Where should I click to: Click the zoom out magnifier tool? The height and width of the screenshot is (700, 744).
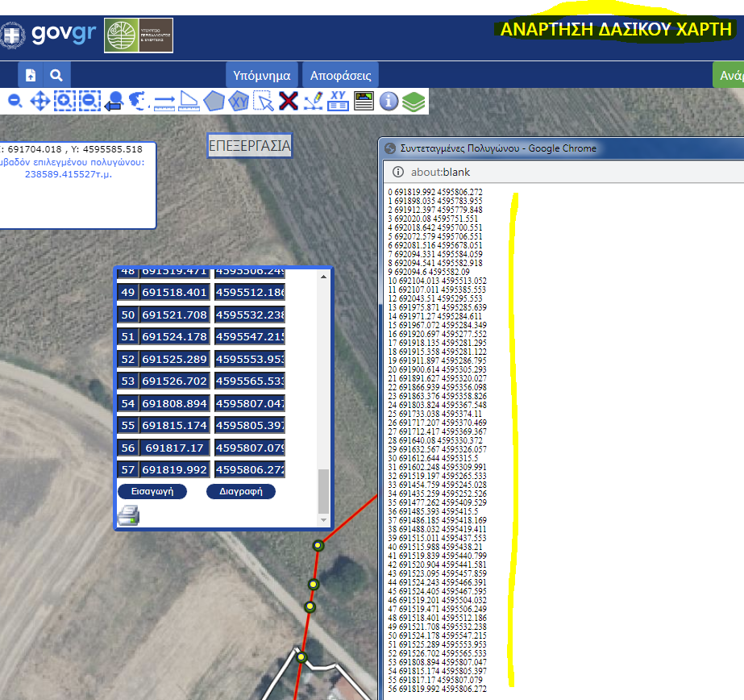click(15, 101)
